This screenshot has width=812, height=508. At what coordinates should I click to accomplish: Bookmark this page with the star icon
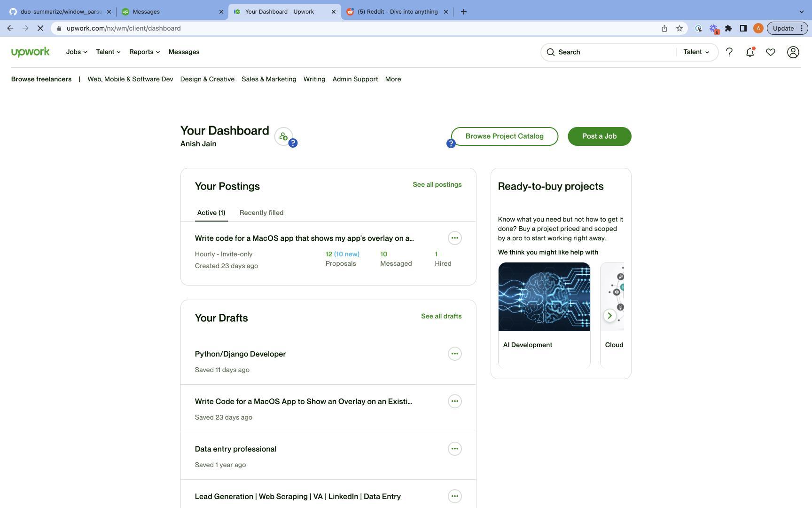(x=679, y=28)
